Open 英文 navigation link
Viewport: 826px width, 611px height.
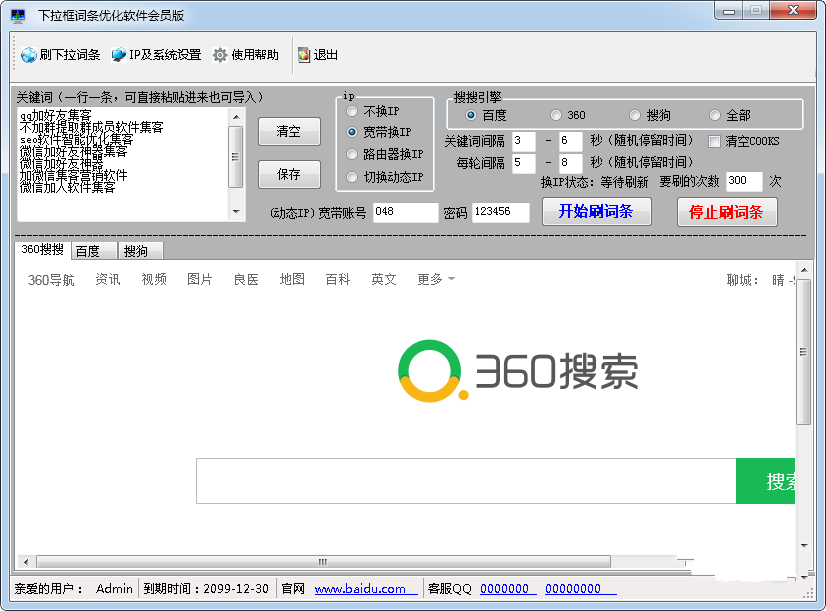384,280
